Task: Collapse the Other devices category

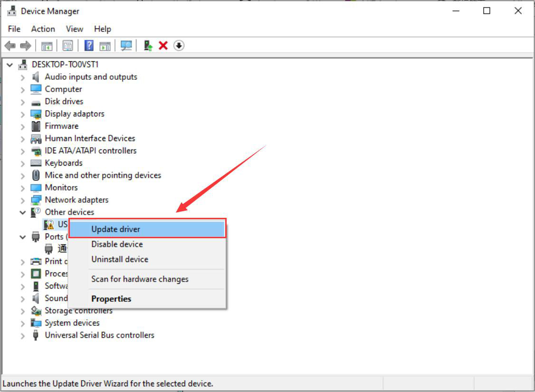Action: 22,213
